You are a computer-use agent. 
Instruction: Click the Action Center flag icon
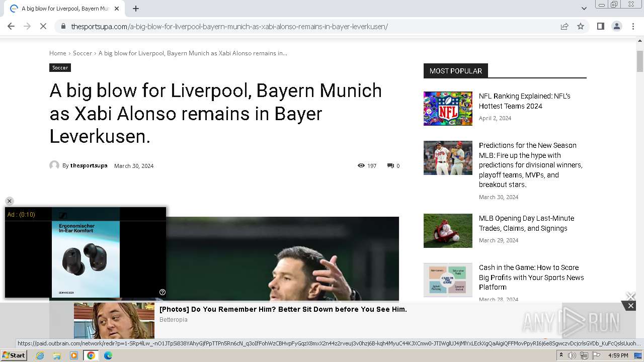tap(596, 355)
